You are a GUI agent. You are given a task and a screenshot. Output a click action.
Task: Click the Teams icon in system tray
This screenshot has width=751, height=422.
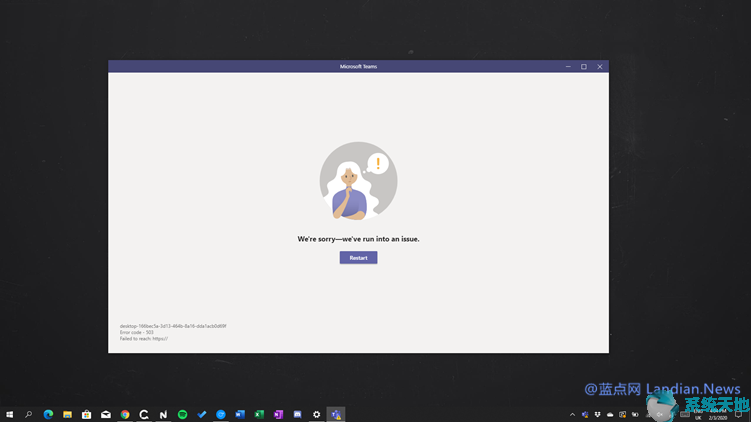pos(585,414)
